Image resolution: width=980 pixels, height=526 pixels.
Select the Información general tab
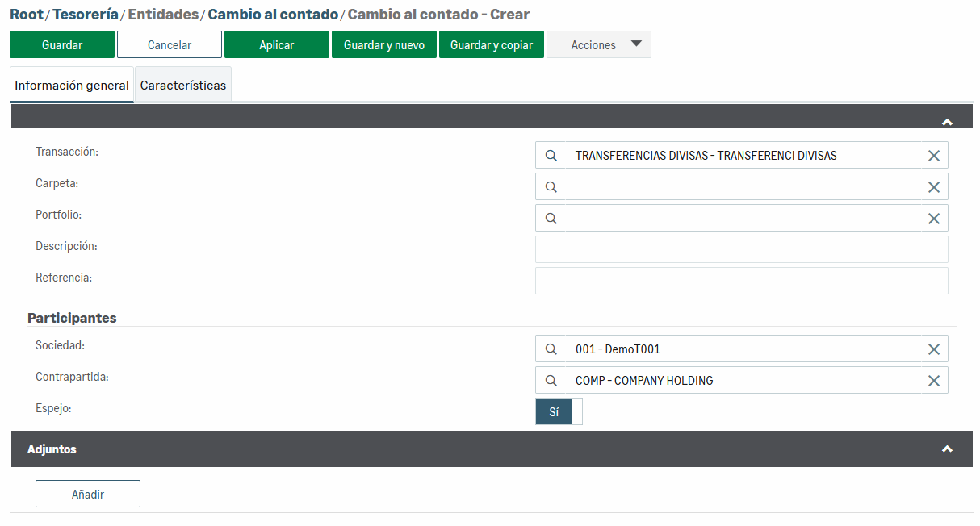72,86
